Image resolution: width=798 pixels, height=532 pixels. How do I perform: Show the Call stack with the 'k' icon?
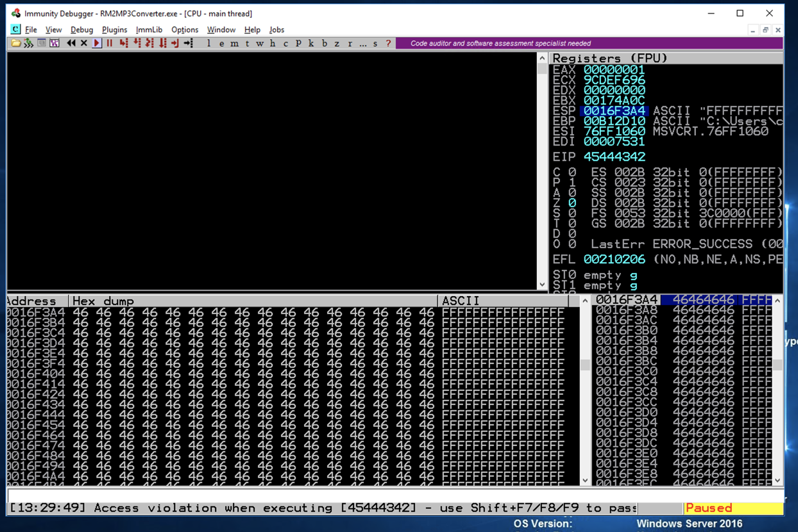coord(311,44)
